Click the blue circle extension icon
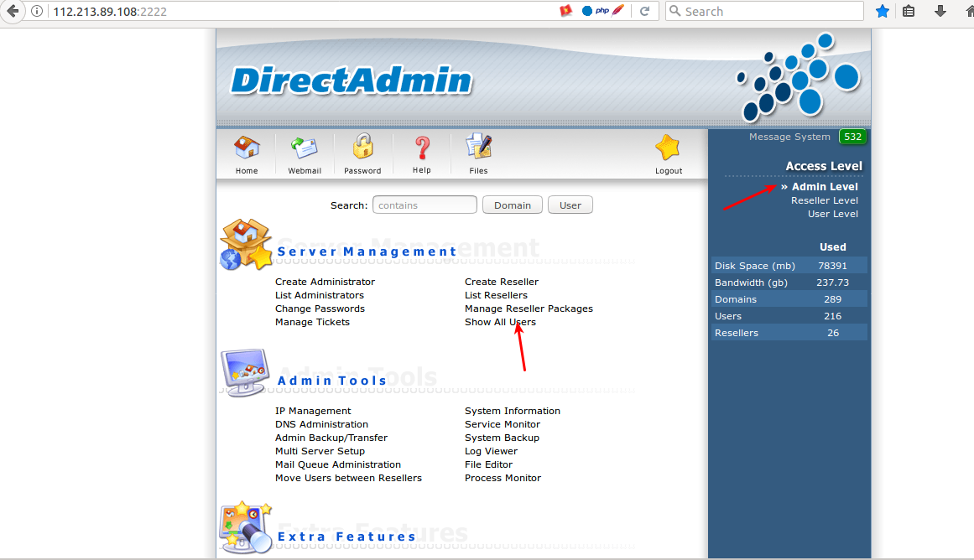The width and height of the screenshot is (974, 560). pyautogui.click(x=587, y=11)
